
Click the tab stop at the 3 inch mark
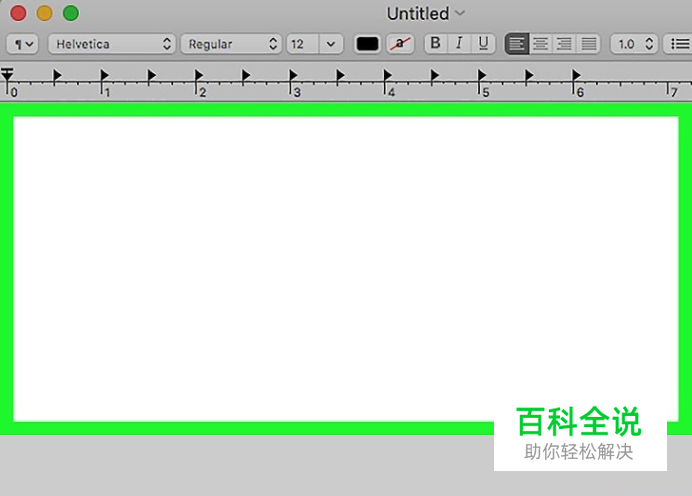pyautogui.click(x=293, y=75)
